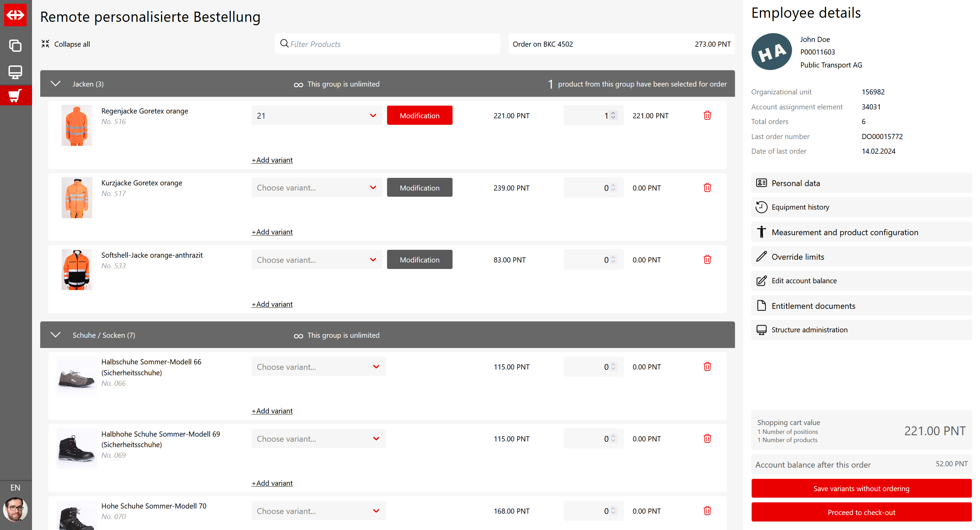Click the SBB logo at top left
Viewport: 980px width, 530px height.
15,15
